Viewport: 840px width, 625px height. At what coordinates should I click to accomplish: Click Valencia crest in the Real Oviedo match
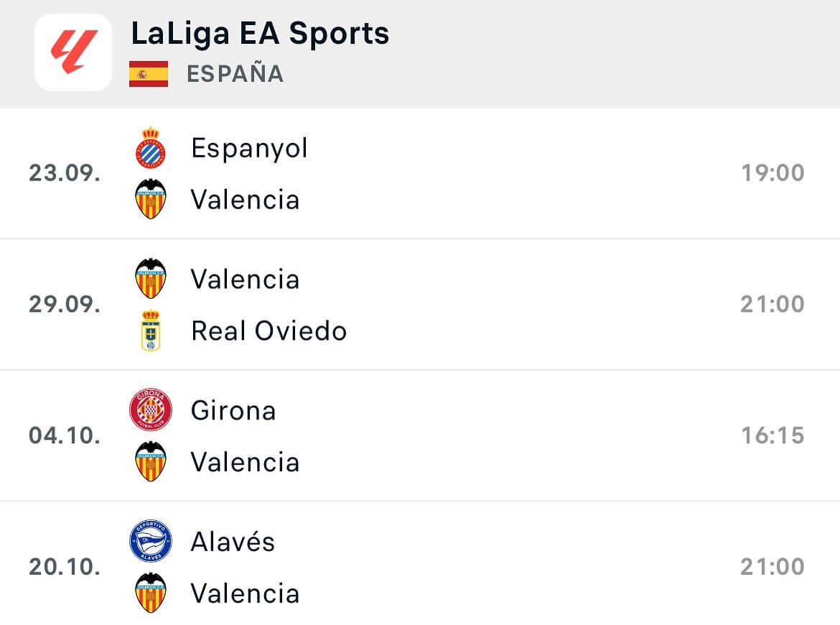(x=151, y=279)
